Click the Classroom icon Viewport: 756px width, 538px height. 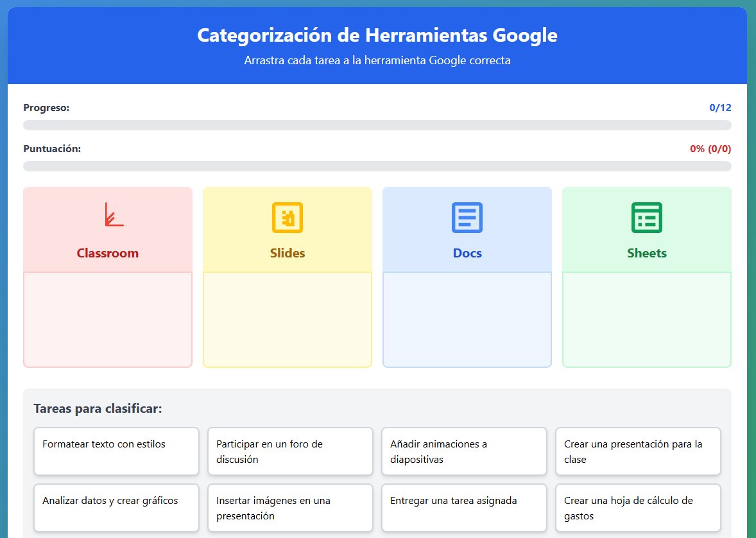[x=114, y=214]
